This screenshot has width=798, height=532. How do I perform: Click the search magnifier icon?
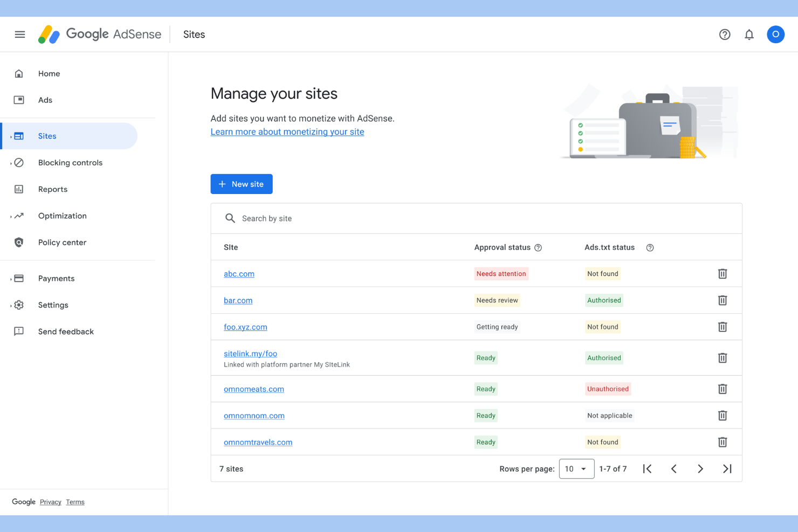pyautogui.click(x=230, y=218)
